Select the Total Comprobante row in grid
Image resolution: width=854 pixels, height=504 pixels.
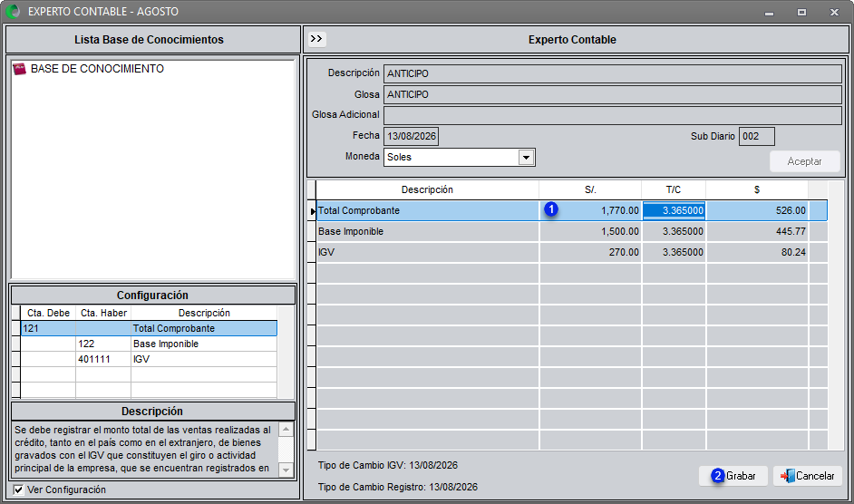tap(572, 210)
